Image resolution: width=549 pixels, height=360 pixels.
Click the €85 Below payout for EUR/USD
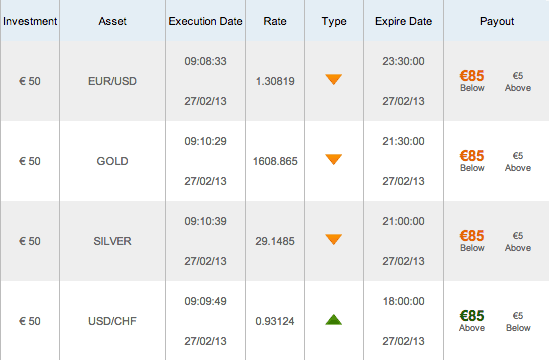[472, 81]
